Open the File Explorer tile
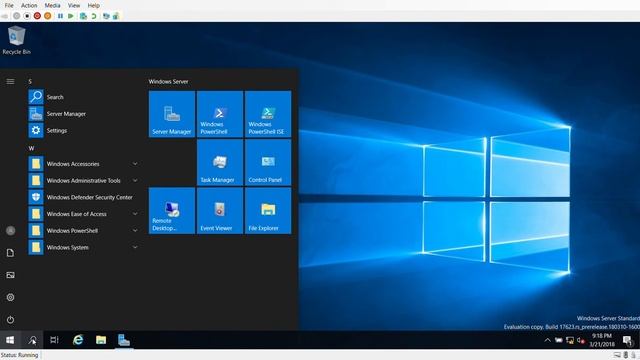The image size is (640, 360). tap(268, 211)
